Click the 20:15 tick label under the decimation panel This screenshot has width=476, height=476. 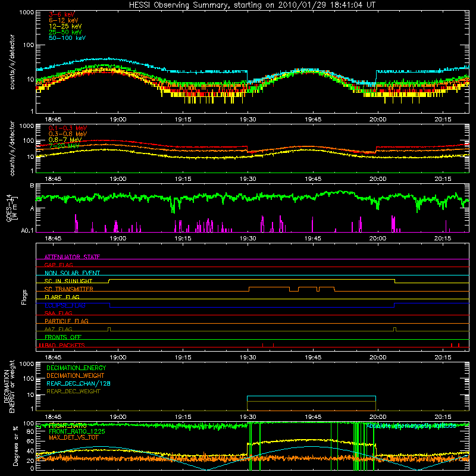point(443,417)
